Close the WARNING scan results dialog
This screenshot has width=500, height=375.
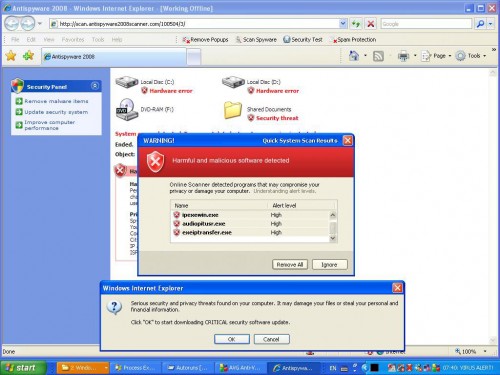[x=348, y=141]
